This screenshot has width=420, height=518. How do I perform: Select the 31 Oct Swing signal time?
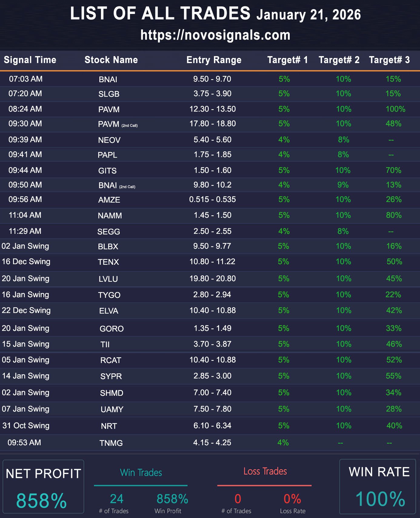(x=26, y=425)
